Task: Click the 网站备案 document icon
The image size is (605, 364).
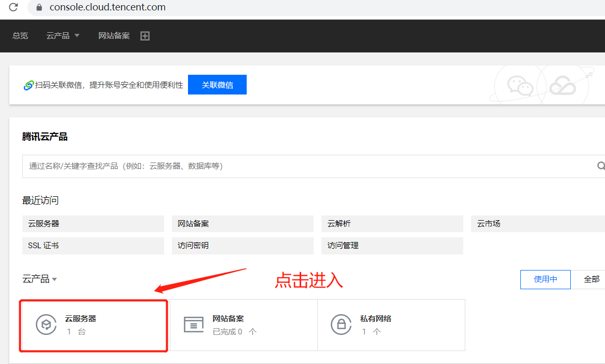Action: (194, 325)
